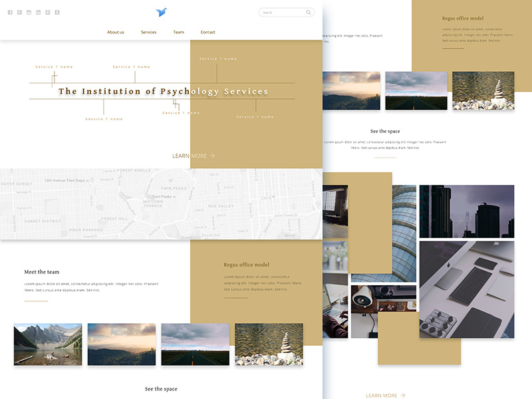Open the keyboard and desk gadgets photo
Screen dimensions: 532x399
(x=467, y=290)
